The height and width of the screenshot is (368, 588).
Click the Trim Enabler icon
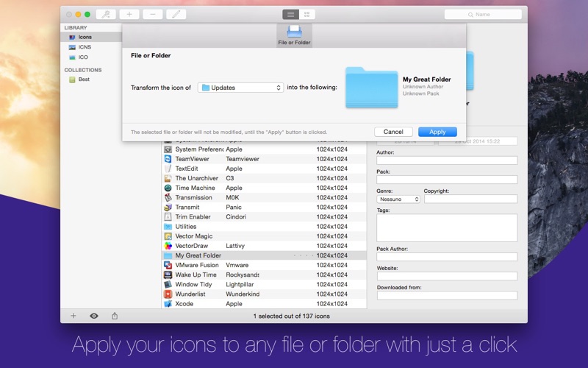pos(168,216)
